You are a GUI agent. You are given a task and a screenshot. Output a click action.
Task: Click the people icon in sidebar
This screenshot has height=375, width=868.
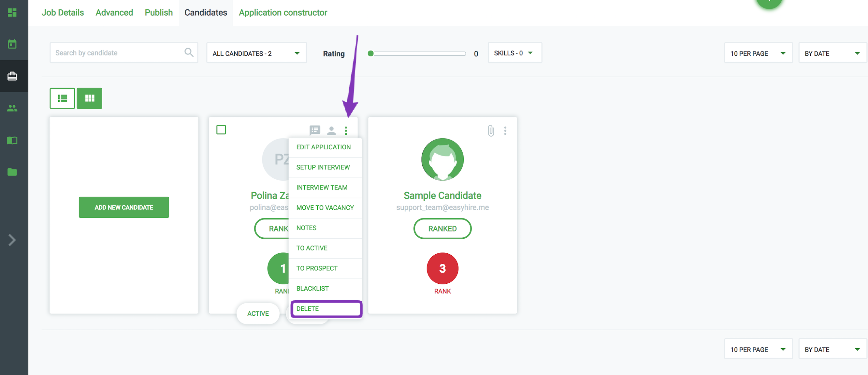(12, 108)
